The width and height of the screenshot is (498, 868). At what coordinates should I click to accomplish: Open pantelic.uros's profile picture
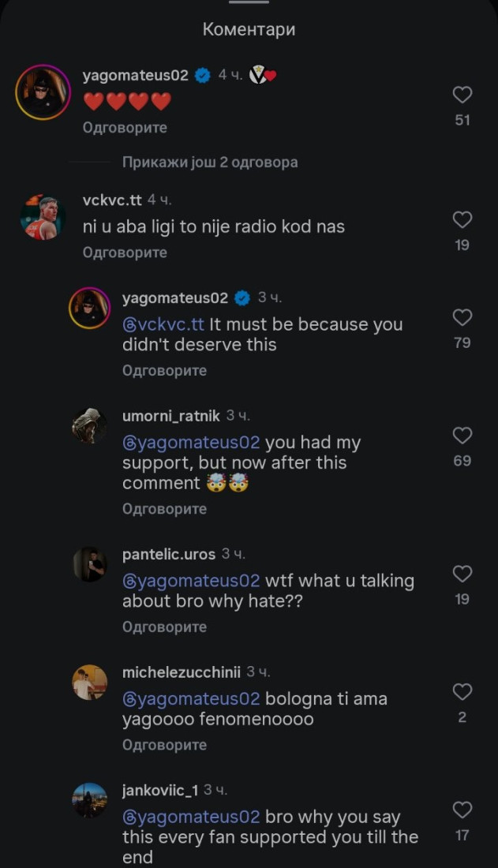[89, 565]
